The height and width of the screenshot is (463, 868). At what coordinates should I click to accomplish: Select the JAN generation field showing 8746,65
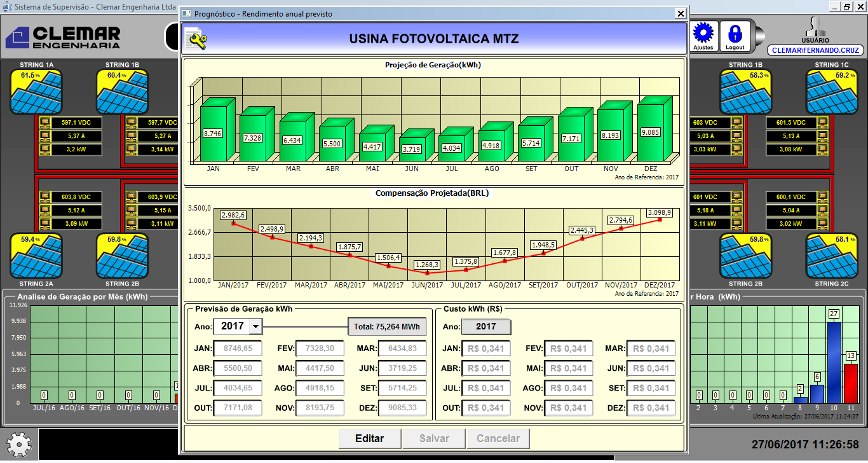pos(238,348)
